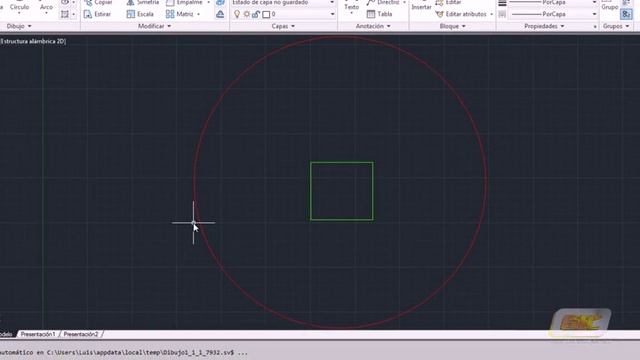Click the boundary icon below the eye icon
This screenshot has width=640, height=360.
coord(65,14)
